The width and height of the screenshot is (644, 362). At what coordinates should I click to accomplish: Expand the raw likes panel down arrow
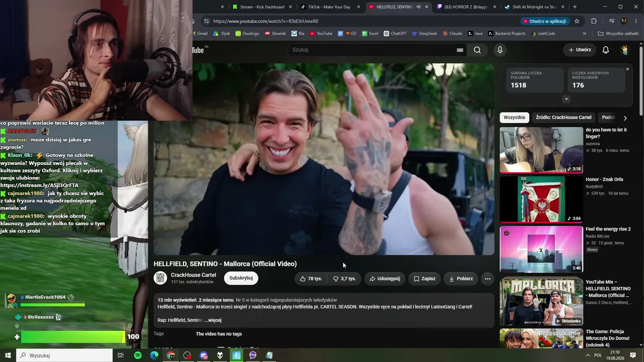567,100
